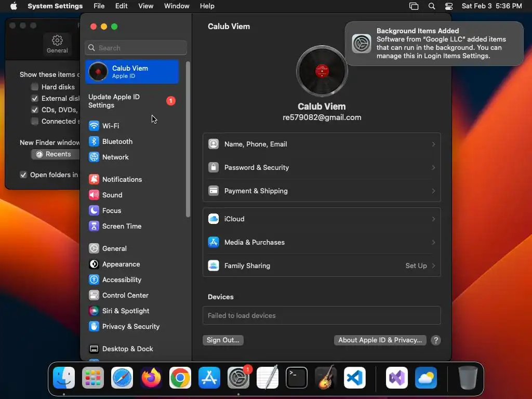
Task: Launch Firefox from the Dock
Action: 151,378
